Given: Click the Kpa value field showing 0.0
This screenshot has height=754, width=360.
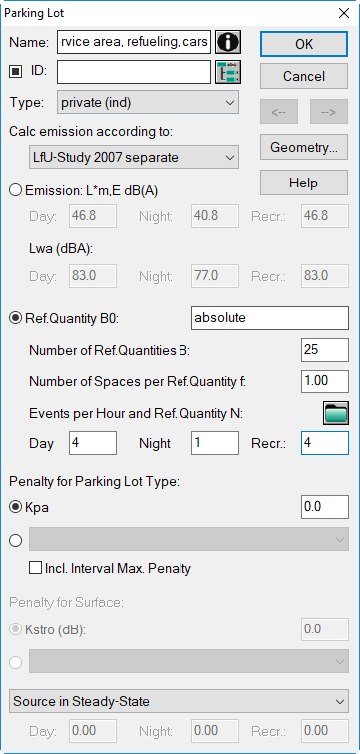Looking at the screenshot, I should coord(325,507).
